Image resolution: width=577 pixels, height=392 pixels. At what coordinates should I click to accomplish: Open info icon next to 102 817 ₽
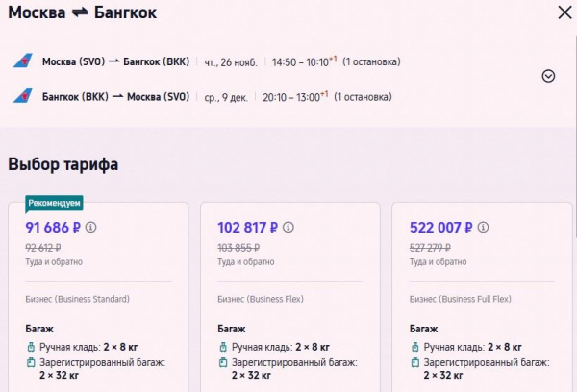(x=288, y=228)
